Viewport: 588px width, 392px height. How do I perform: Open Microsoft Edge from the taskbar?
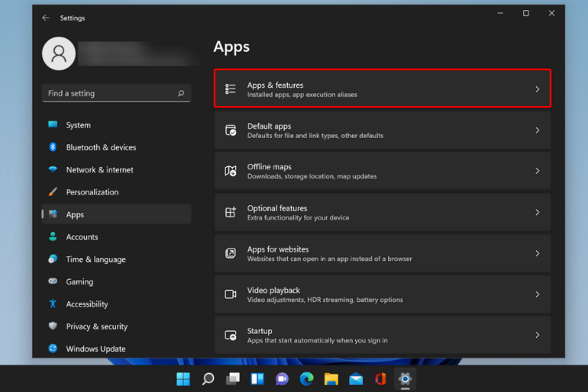[307, 379]
